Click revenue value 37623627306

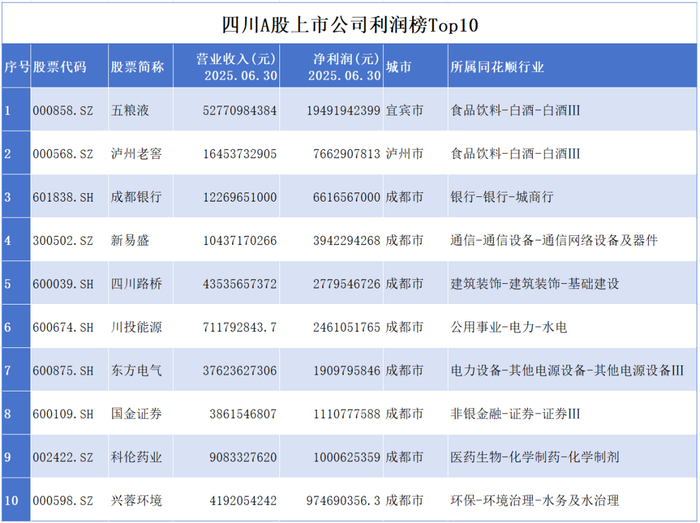coord(240,370)
